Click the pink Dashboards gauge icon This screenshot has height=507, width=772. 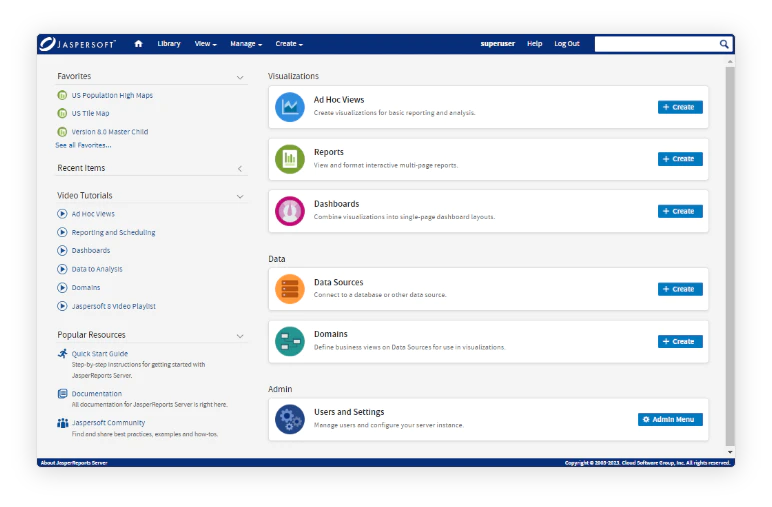click(290, 211)
